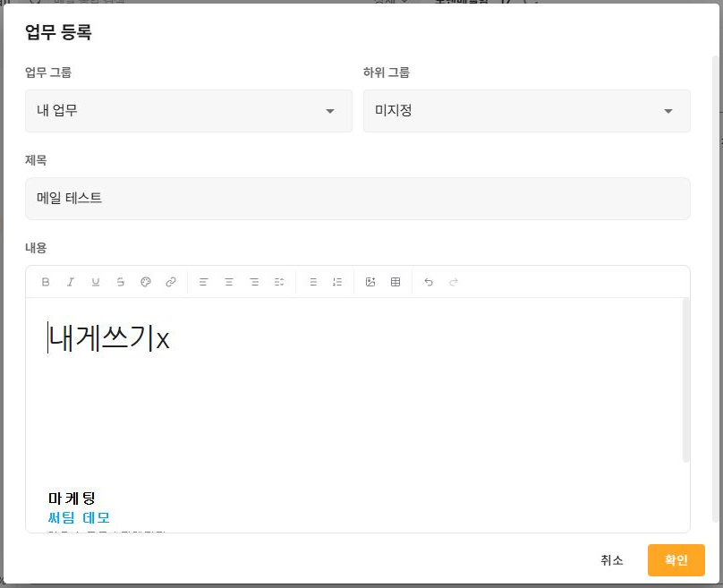Apply underline formatting to the text
Screen dimensions: 723x588
pyautogui.click(x=96, y=282)
